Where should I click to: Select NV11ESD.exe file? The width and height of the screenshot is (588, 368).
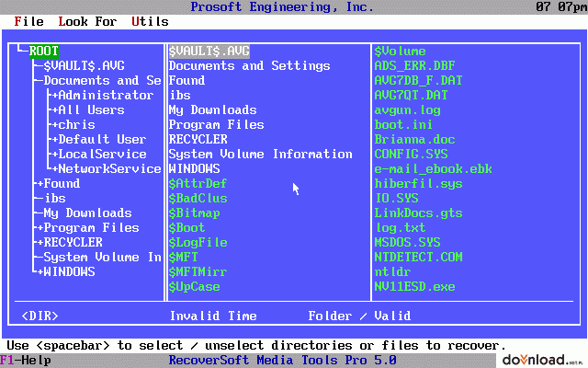pyautogui.click(x=414, y=286)
